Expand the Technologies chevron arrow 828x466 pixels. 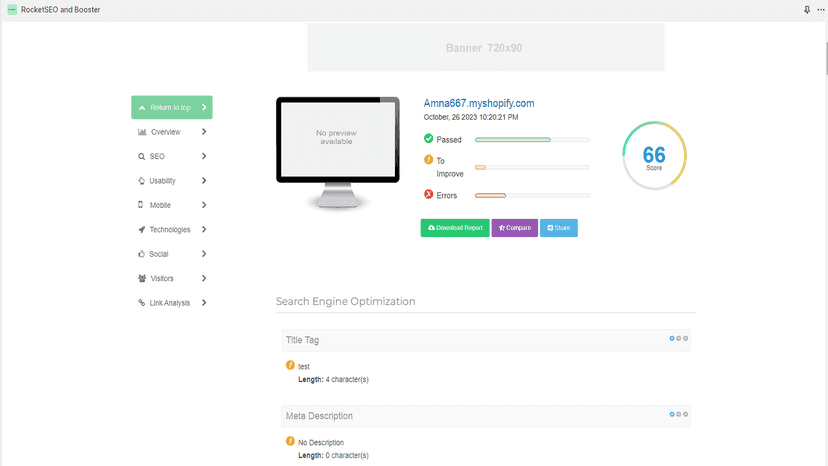(204, 229)
